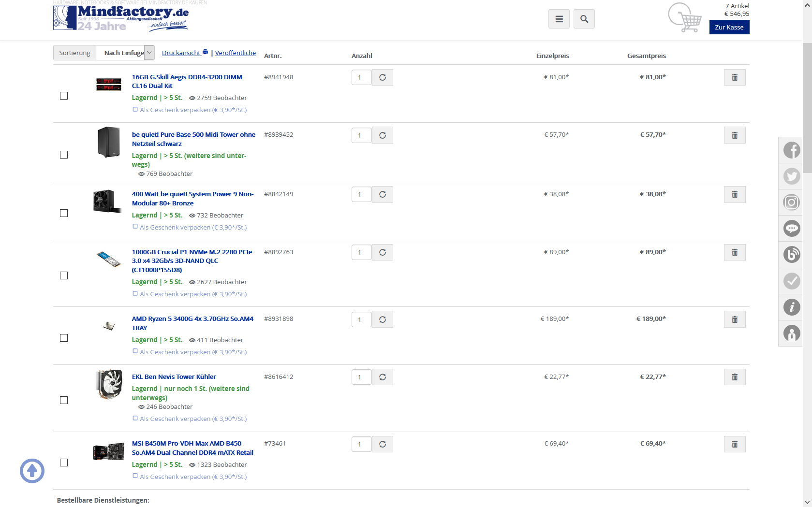Viewport: 812px width, 507px height.
Task: Delete G.Skill Aegis RAM from cart
Action: (735, 77)
